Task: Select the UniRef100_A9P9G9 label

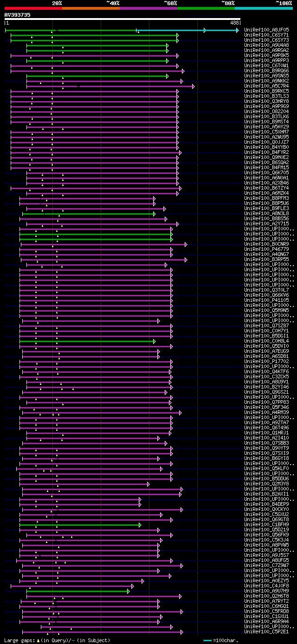Action: [x=266, y=107]
